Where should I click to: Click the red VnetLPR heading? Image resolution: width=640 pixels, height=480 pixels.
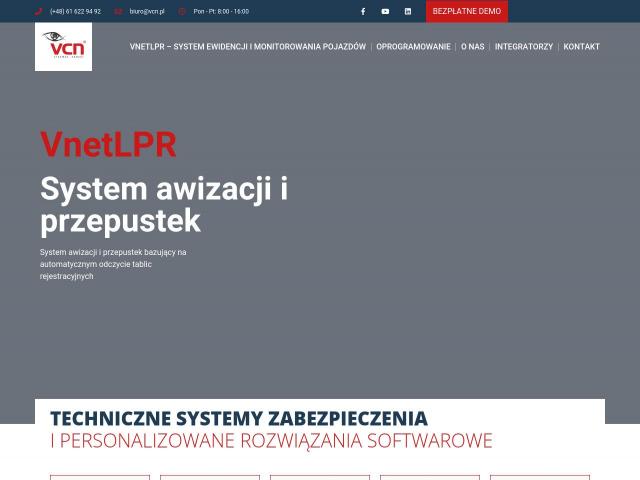tap(108, 144)
